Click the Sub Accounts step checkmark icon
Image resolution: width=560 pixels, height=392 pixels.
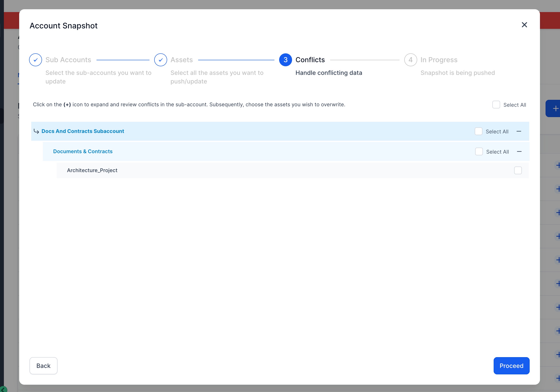click(x=36, y=60)
